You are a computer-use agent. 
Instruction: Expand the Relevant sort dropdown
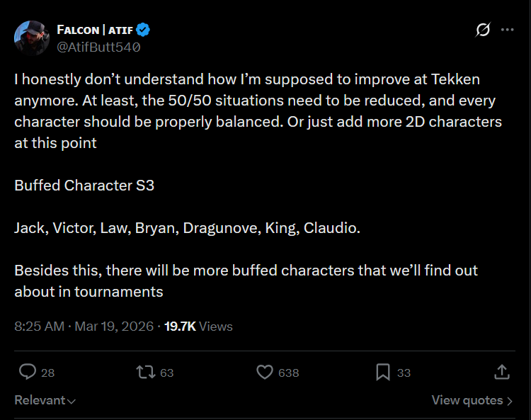point(45,400)
